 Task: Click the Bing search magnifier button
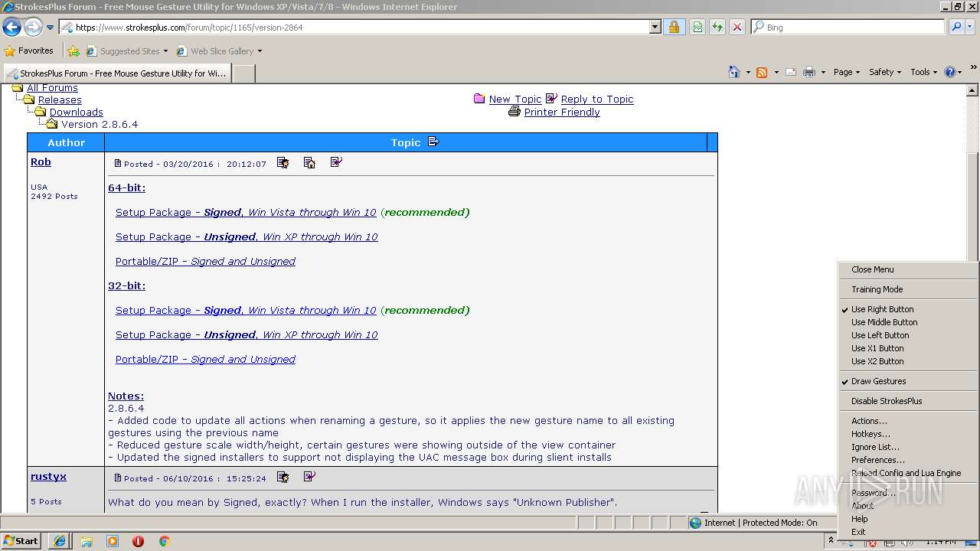[955, 27]
